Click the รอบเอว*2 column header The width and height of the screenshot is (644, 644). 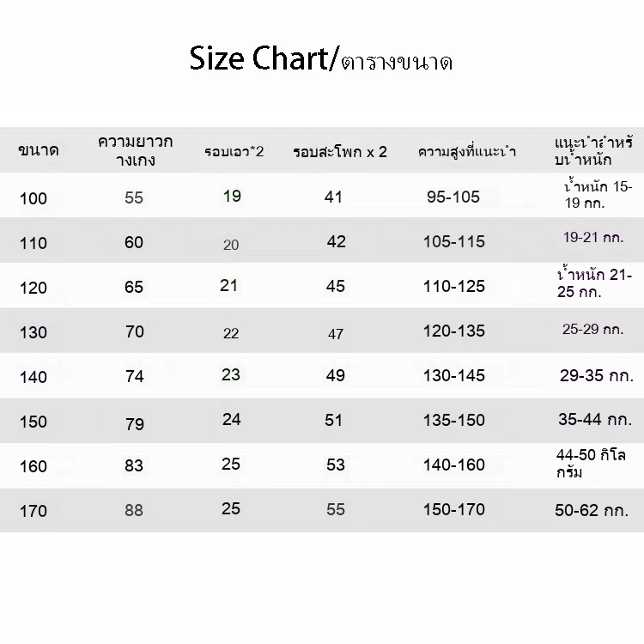pos(234,151)
